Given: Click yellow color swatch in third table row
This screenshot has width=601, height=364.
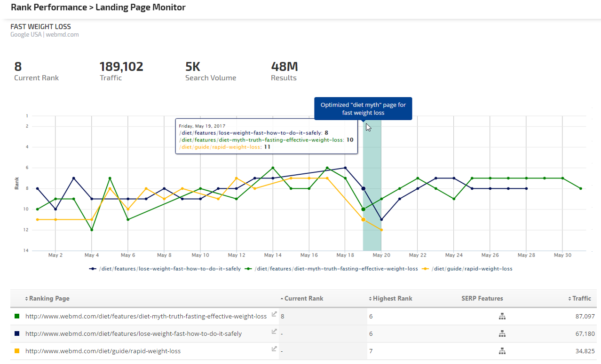Looking at the screenshot, I should tap(17, 351).
